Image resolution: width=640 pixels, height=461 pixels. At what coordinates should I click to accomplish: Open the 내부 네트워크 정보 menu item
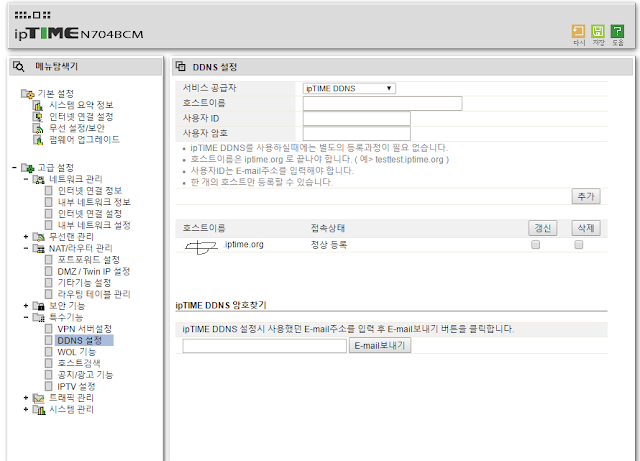[x=94, y=202]
